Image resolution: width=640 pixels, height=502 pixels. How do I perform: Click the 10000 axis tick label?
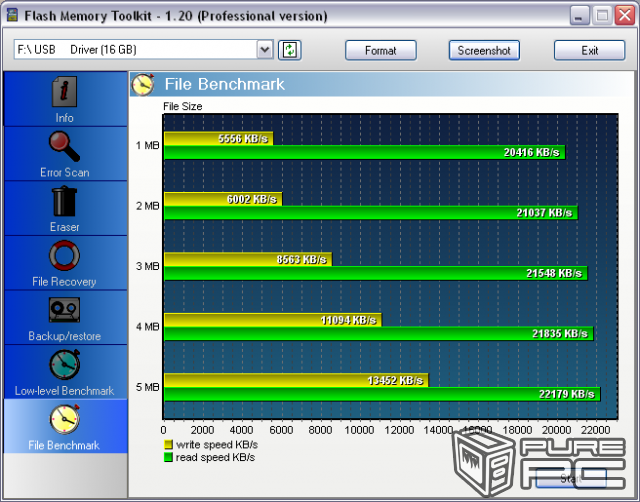point(359,430)
